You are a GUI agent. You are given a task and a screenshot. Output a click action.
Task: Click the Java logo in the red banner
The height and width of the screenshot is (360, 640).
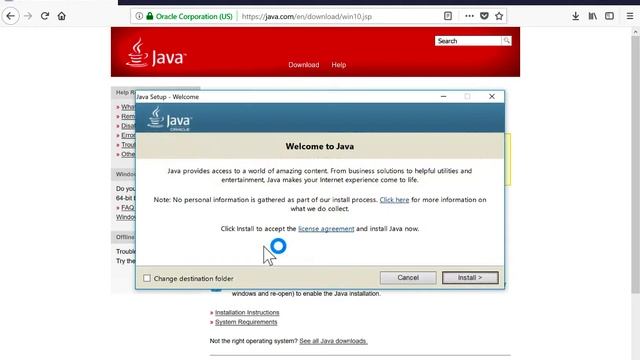click(156, 53)
